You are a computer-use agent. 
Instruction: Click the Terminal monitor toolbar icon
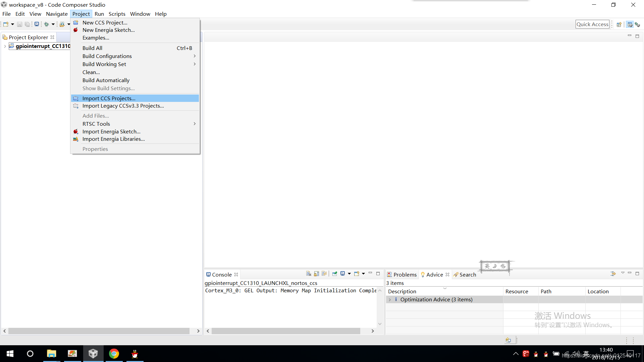coord(37,24)
